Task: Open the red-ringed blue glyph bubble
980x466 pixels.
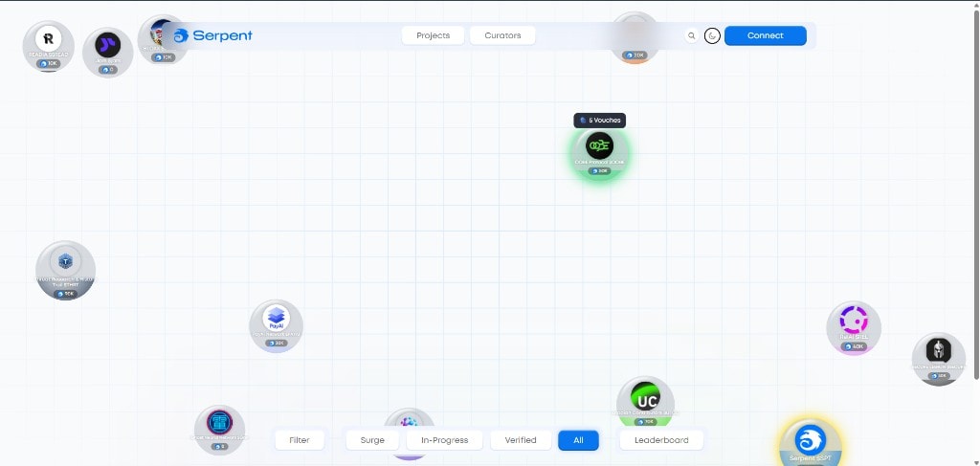Action: tap(219, 430)
